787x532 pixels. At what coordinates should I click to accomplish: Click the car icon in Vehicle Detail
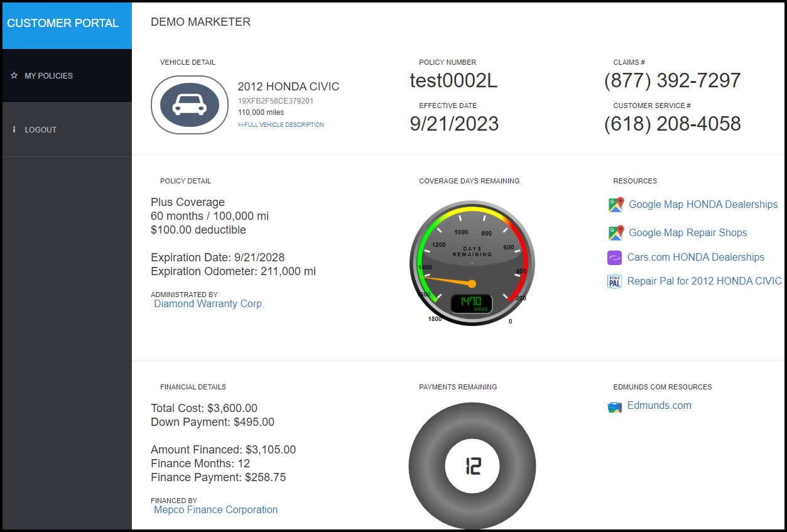[x=190, y=105]
